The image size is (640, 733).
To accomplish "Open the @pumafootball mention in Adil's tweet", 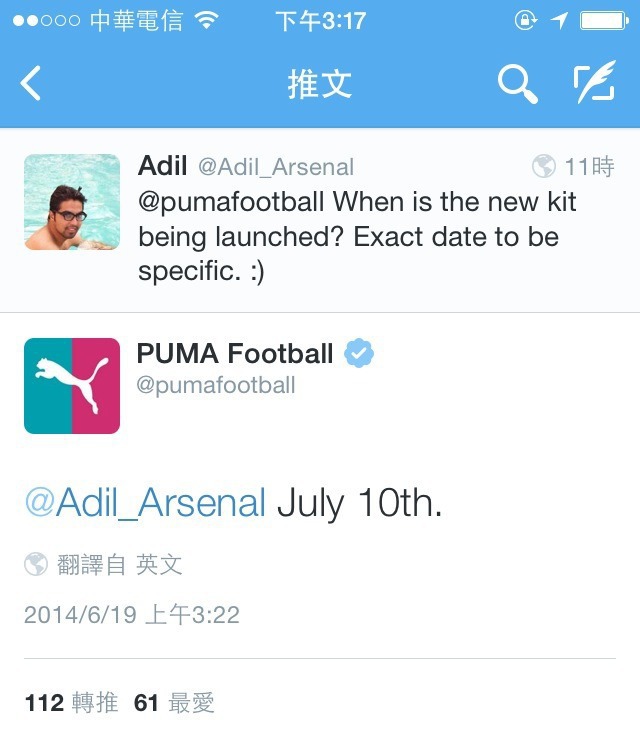I will pos(231,202).
